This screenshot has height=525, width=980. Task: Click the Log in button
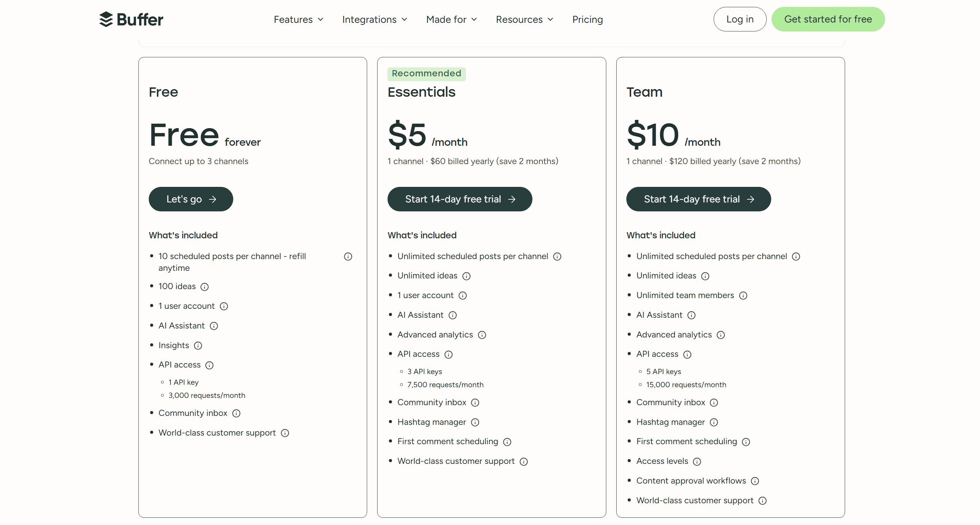coord(739,19)
